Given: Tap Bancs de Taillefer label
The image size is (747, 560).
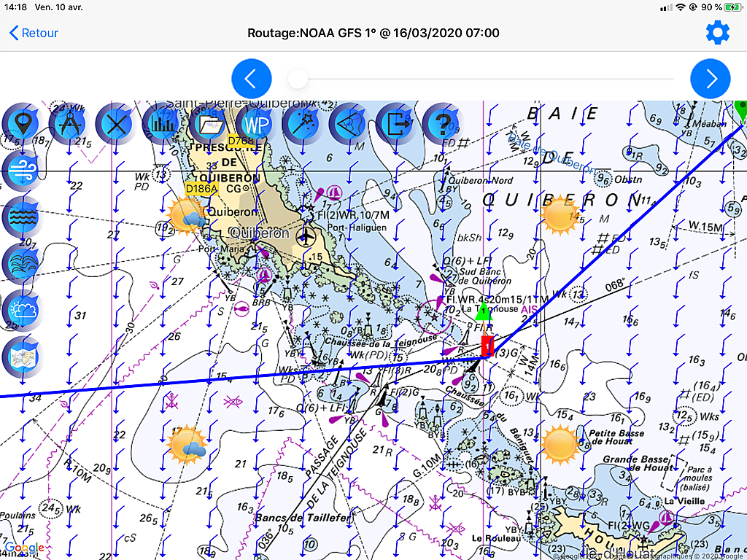Looking at the screenshot, I should click(x=302, y=518).
